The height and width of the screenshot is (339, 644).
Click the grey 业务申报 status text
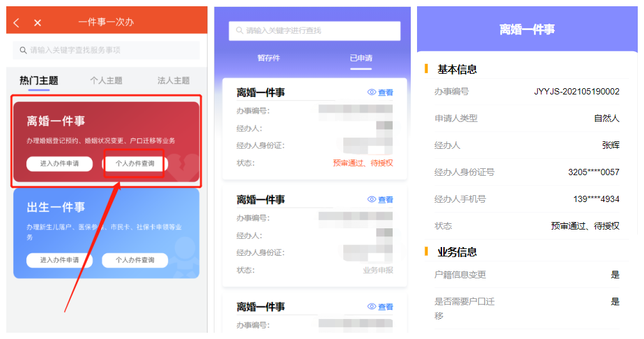(378, 270)
